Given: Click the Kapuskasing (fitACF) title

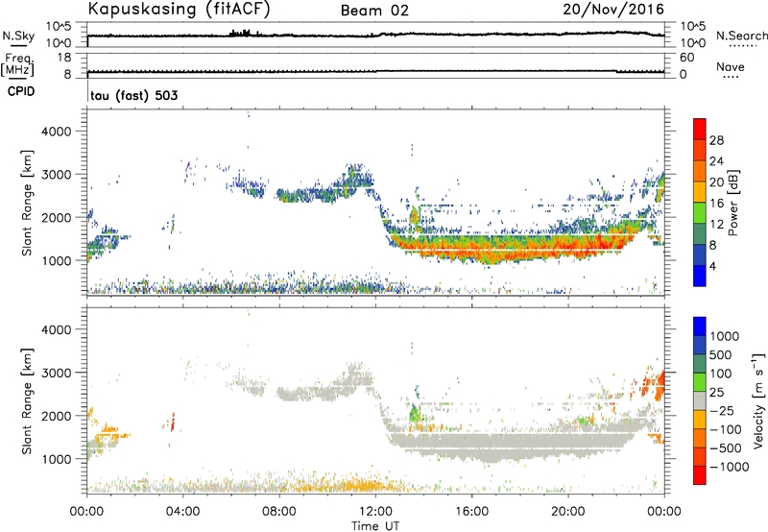Looking at the screenshot, I should 180,9.
